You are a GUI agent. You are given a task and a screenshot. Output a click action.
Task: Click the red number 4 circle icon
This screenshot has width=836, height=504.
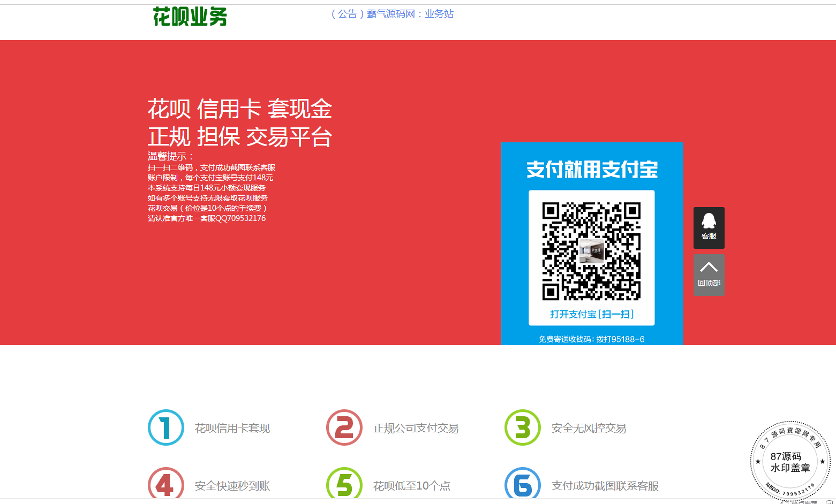click(x=166, y=484)
